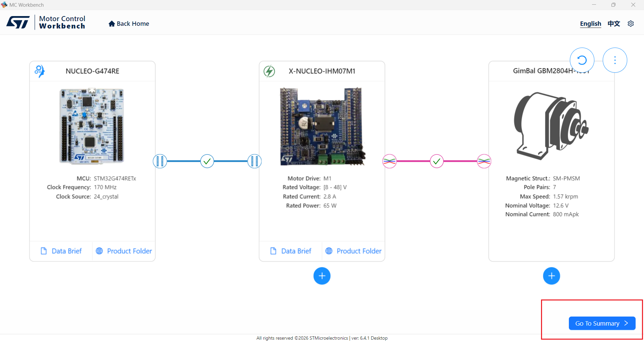Click Data Brief document icon for NUCLEO-G474RE
The height and width of the screenshot is (341, 644).
pos(44,251)
